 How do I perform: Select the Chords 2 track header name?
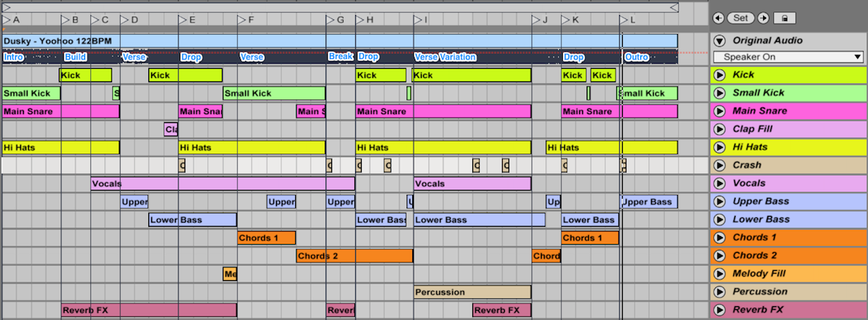click(754, 255)
